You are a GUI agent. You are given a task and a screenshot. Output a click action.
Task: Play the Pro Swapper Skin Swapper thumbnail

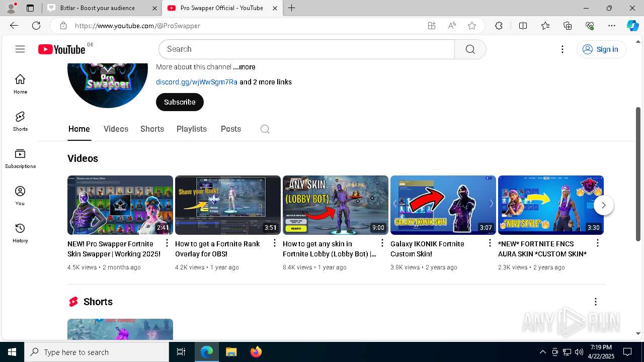pyautogui.click(x=120, y=205)
